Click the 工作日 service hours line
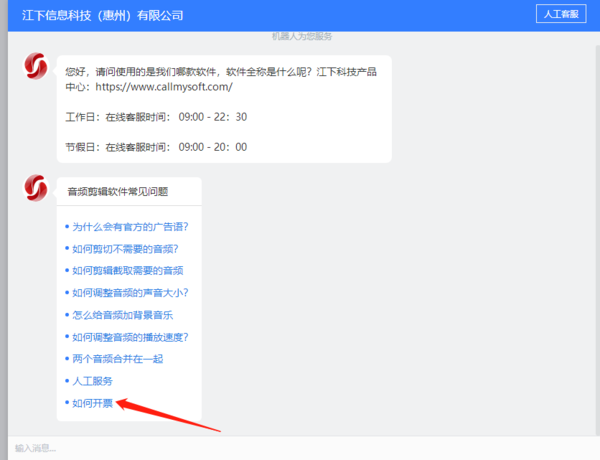 [x=156, y=117]
